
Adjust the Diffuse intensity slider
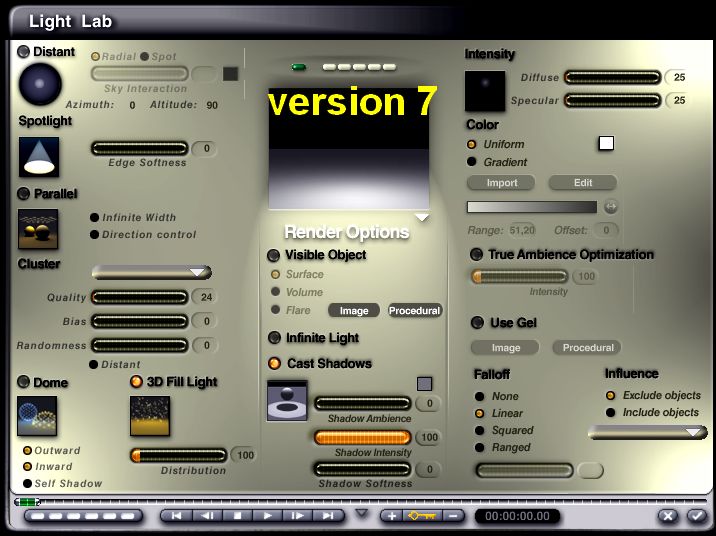tap(613, 78)
